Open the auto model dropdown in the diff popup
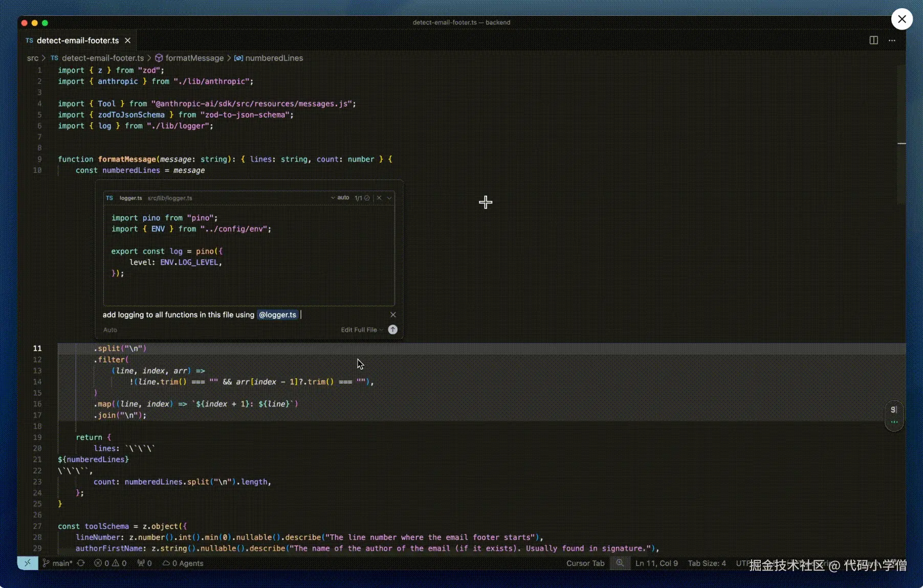This screenshot has width=923, height=588. point(341,198)
